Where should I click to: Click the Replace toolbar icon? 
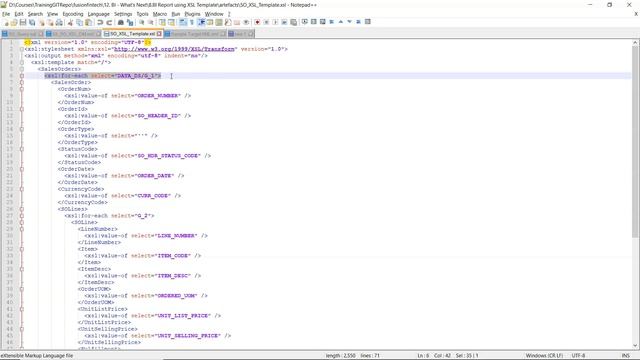(x=130, y=22)
